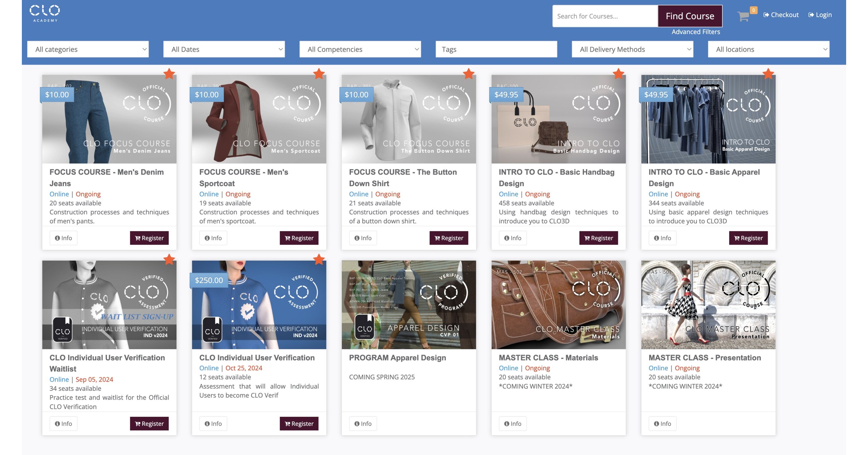
Task: Click the login arrow icon next to Login
Action: click(811, 14)
